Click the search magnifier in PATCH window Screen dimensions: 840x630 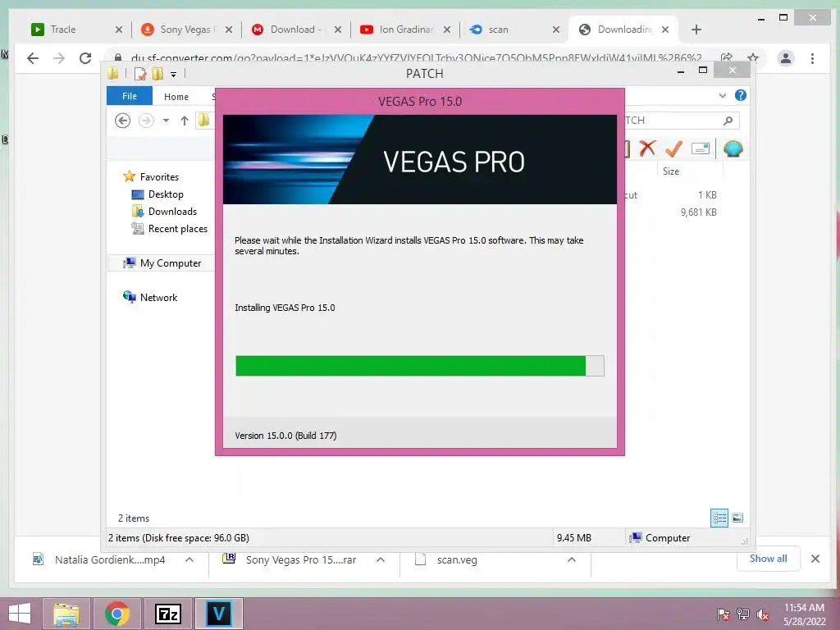(728, 121)
